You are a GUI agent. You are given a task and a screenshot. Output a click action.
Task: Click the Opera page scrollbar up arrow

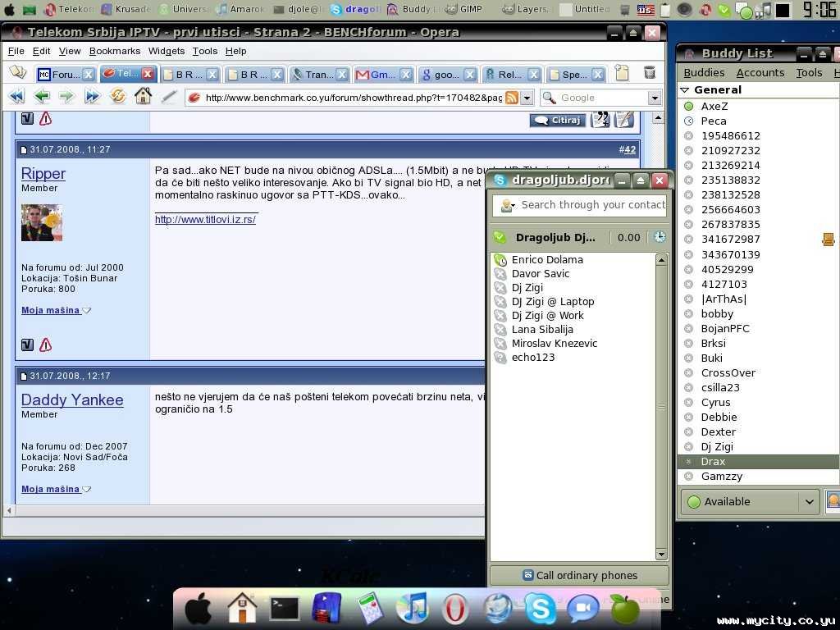pos(659,118)
